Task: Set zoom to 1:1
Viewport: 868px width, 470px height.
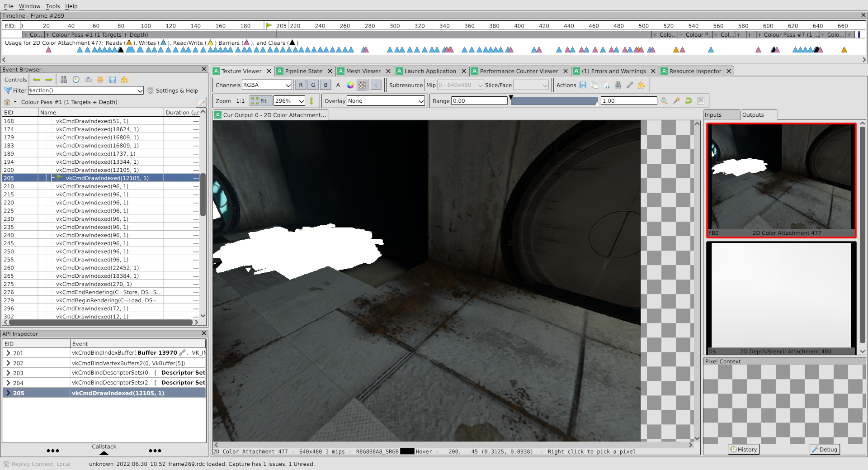Action: (240, 101)
